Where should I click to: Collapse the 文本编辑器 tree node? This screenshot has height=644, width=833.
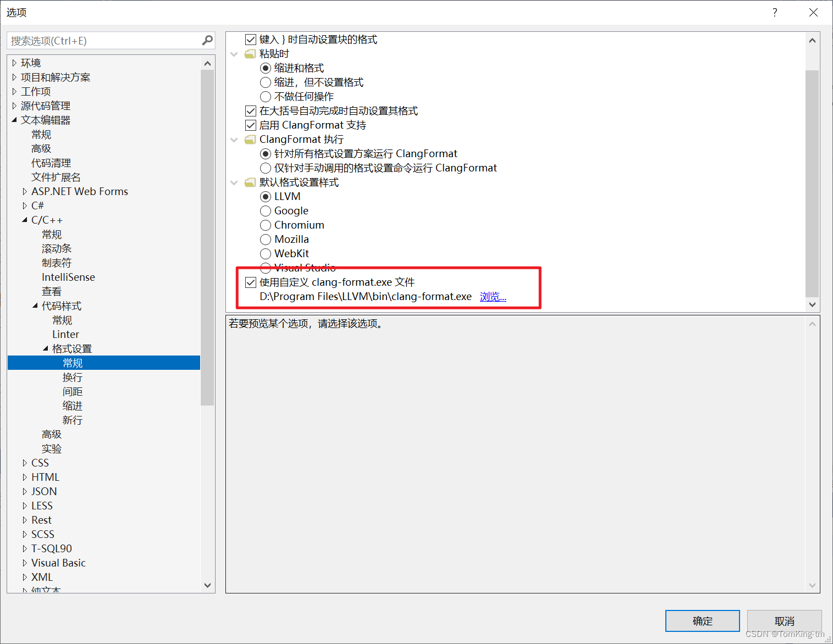(14, 120)
